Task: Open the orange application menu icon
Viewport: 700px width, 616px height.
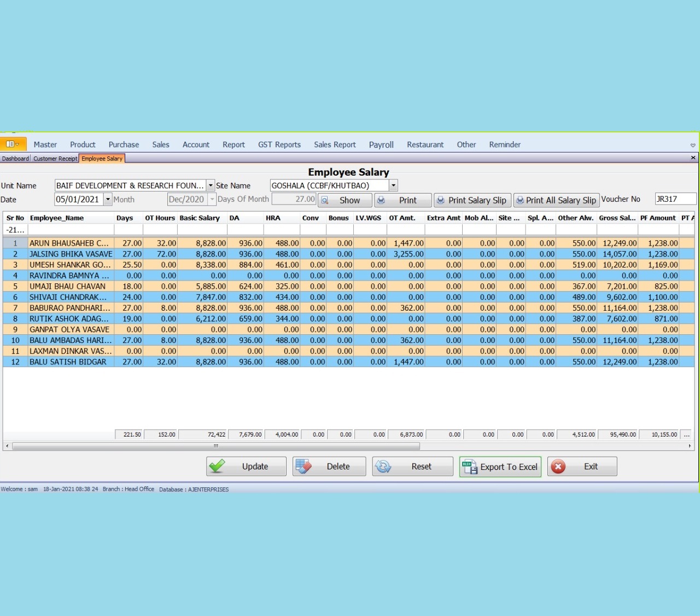Action: pyautogui.click(x=12, y=144)
